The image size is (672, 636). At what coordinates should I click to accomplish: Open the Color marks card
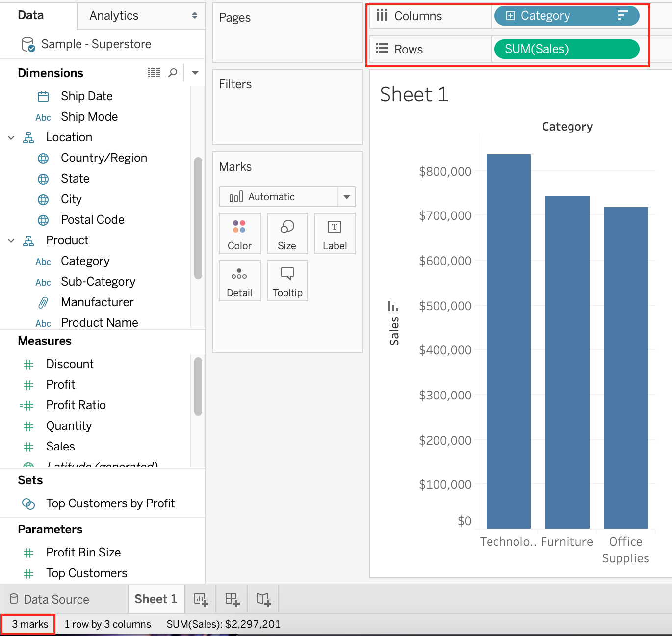click(239, 234)
